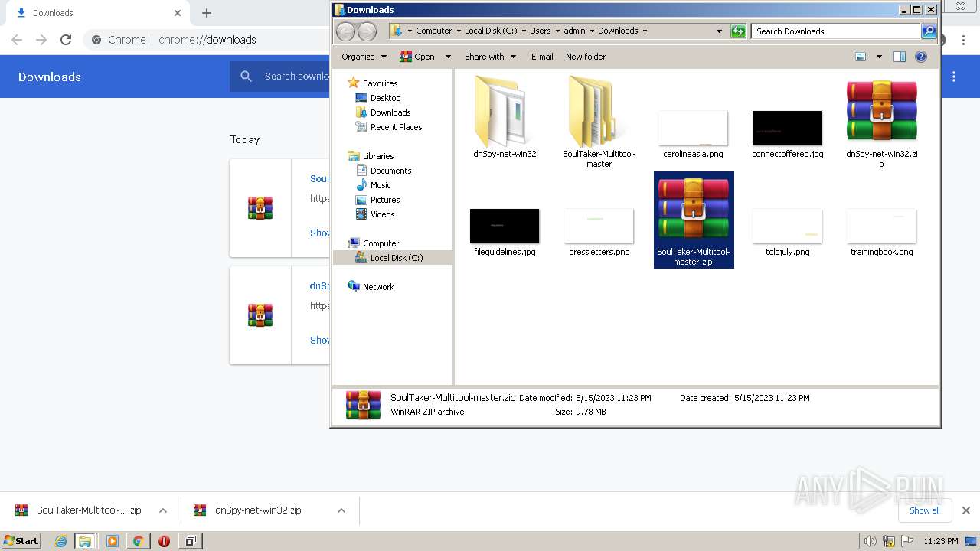Expand the Open button dropdown arrow

pyautogui.click(x=448, y=57)
